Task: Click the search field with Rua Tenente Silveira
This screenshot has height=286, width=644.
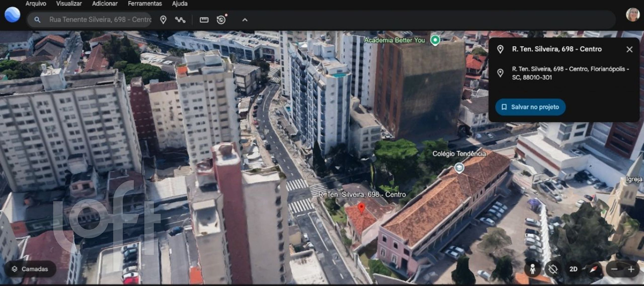Action: point(100,20)
